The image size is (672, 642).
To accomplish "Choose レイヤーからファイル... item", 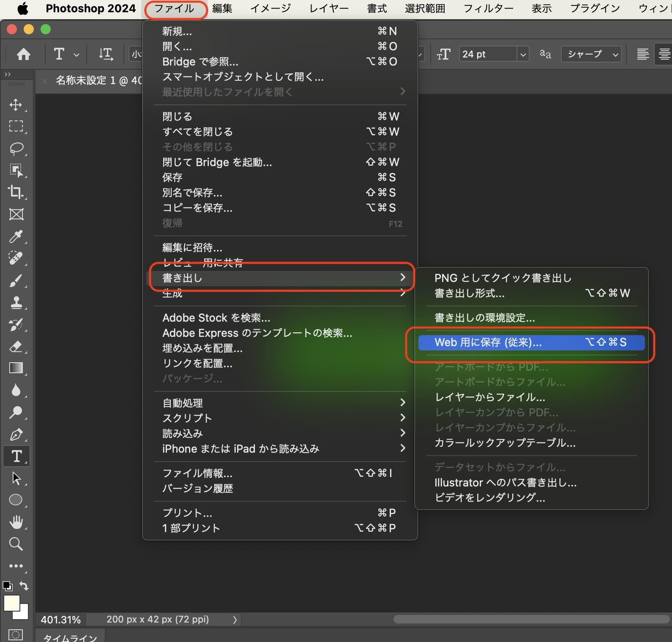I will point(531,397).
